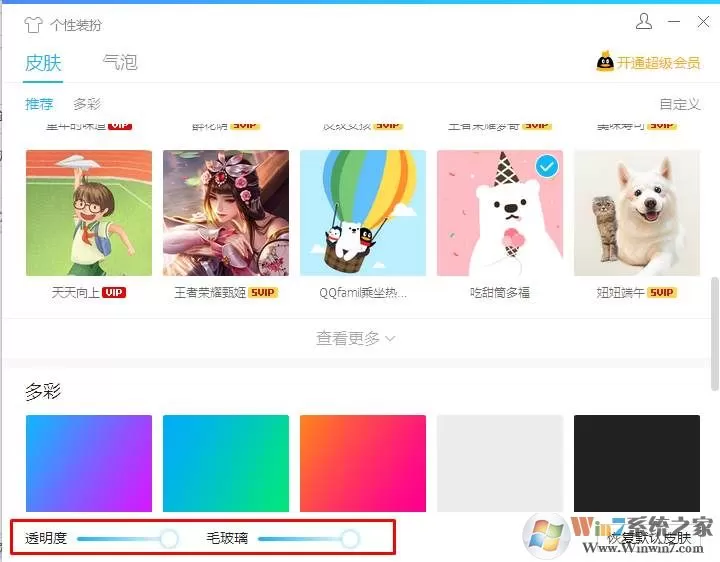Click the 多彩 section heading
Image resolution: width=720 pixels, height=562 pixels.
[43, 392]
